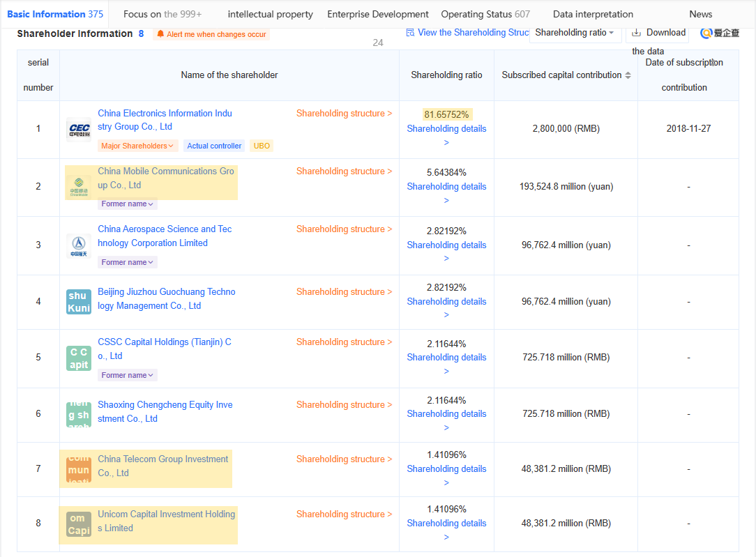Screen dimensions: 756x557
Task: Click the Unicom Capital avatar icon
Action: [x=79, y=524]
